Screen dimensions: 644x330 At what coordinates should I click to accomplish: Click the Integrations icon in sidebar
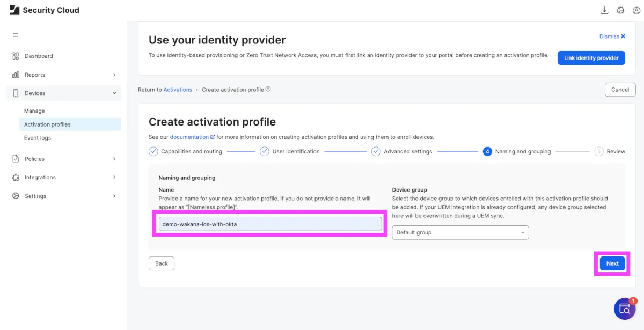click(x=16, y=177)
